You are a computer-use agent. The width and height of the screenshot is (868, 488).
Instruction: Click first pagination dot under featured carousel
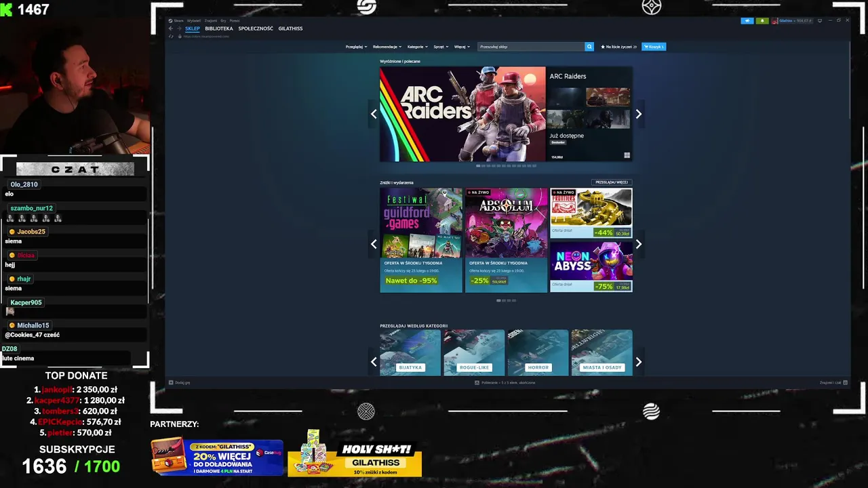click(x=478, y=165)
